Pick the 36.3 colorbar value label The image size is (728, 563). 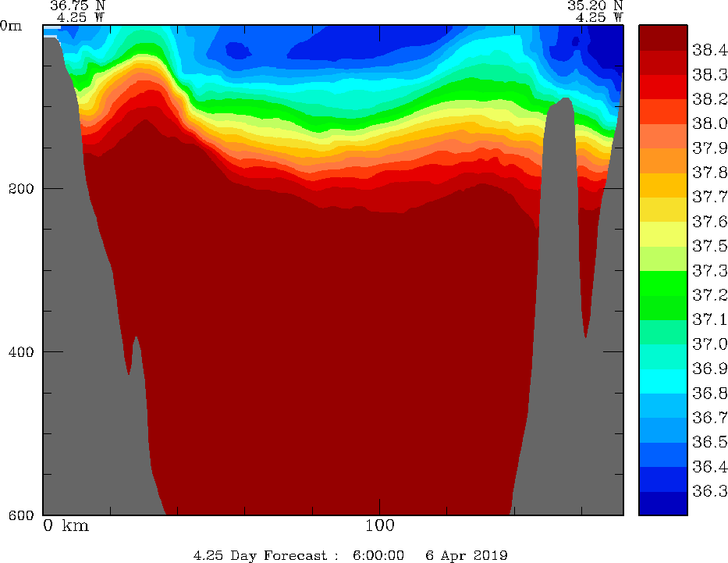pyautogui.click(x=709, y=491)
